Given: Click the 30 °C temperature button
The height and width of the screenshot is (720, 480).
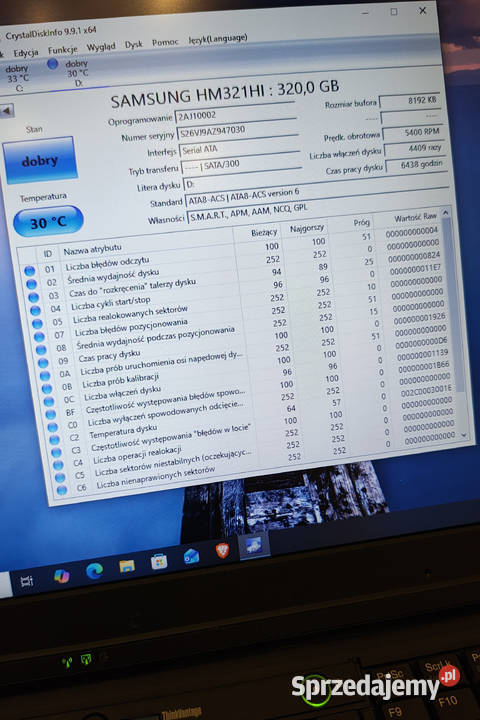Looking at the screenshot, I should click(48, 222).
